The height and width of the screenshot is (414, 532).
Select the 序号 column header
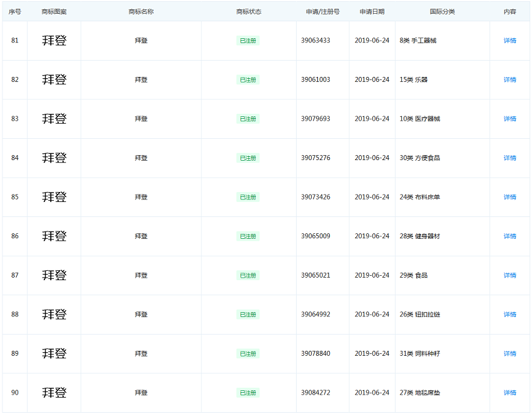click(15, 12)
